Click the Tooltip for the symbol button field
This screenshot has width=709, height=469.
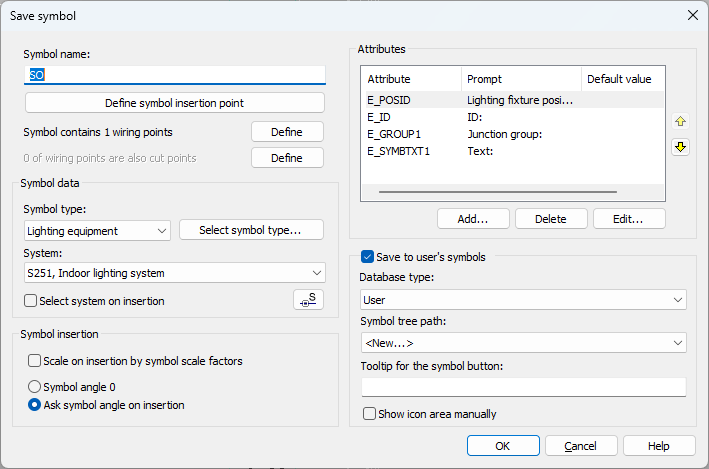click(x=523, y=387)
